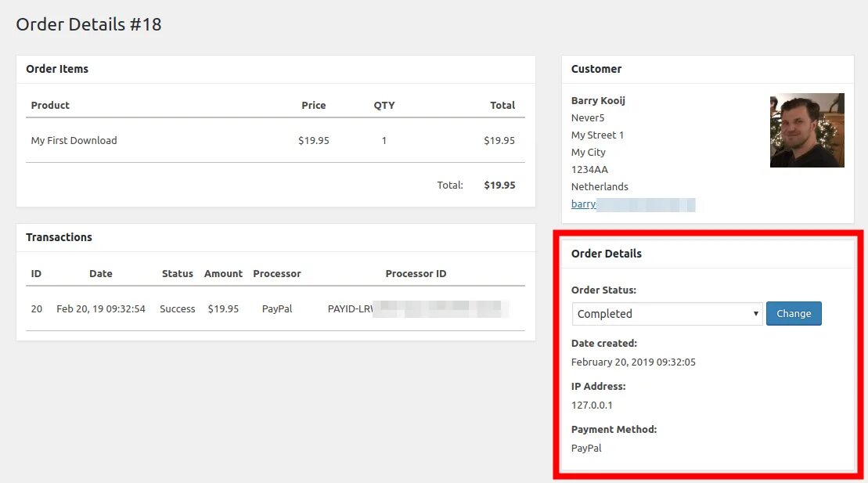Image resolution: width=868 pixels, height=483 pixels.
Task: Click the QTY column header
Action: [384, 105]
